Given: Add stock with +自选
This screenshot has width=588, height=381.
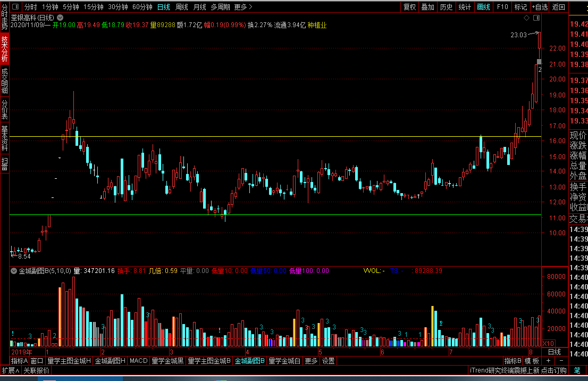Looking at the screenshot, I should point(540,7).
